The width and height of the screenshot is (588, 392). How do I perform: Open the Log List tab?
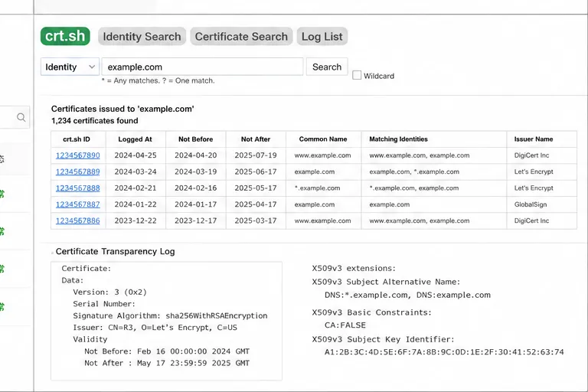click(322, 37)
